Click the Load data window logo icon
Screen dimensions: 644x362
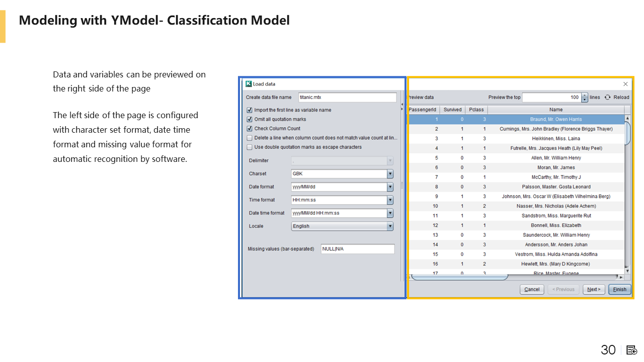[249, 84]
